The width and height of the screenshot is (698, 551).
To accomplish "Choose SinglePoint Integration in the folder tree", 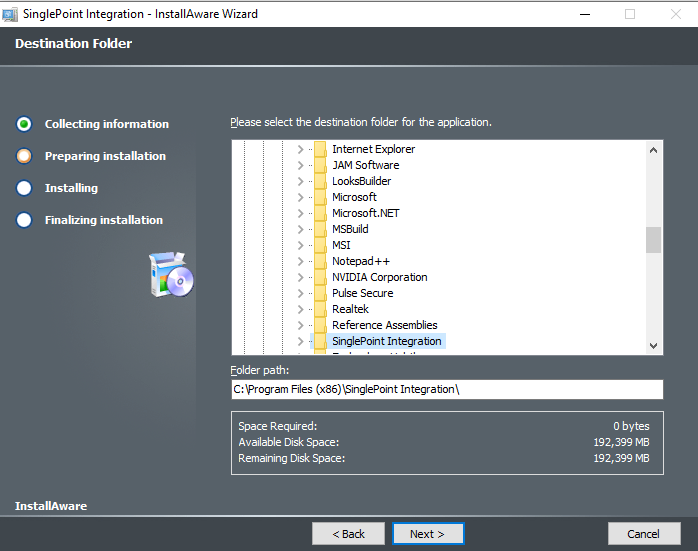I will [387, 341].
